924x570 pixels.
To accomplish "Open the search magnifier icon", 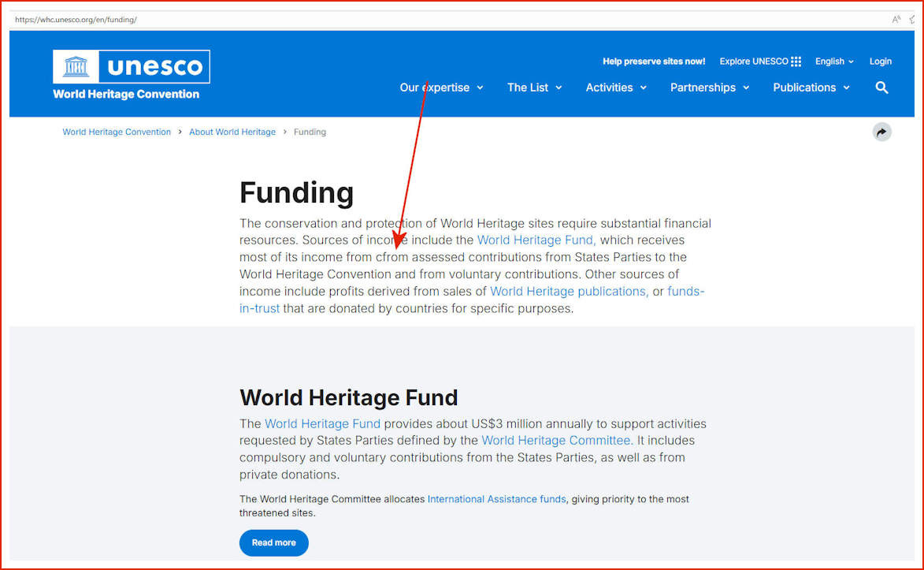I will coord(881,88).
